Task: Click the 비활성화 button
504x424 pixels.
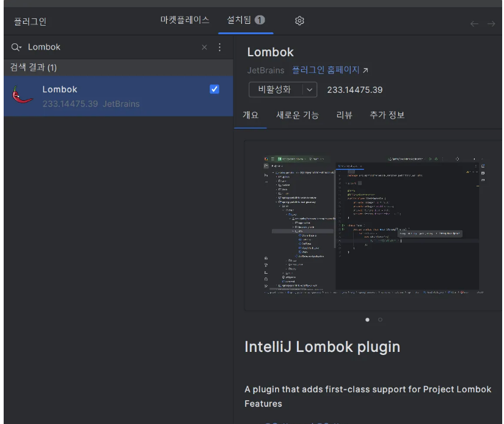Action: pos(275,89)
